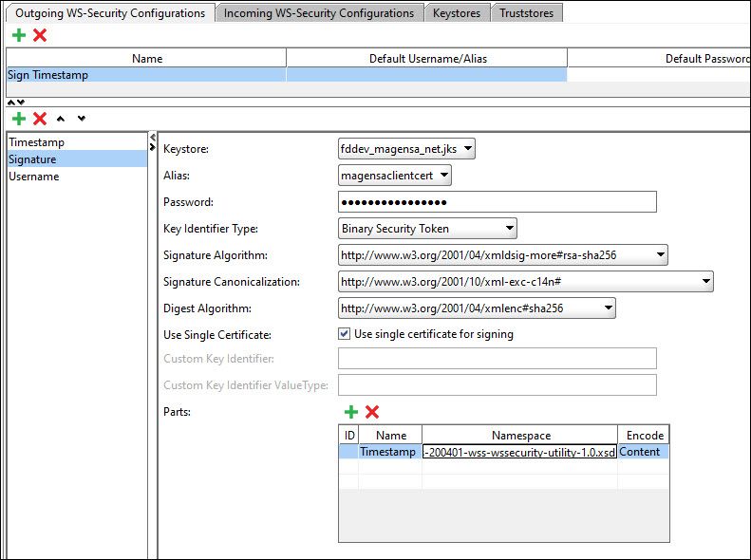Toggle Use single certificate for signing
The width and height of the screenshot is (751, 560).
click(345, 334)
